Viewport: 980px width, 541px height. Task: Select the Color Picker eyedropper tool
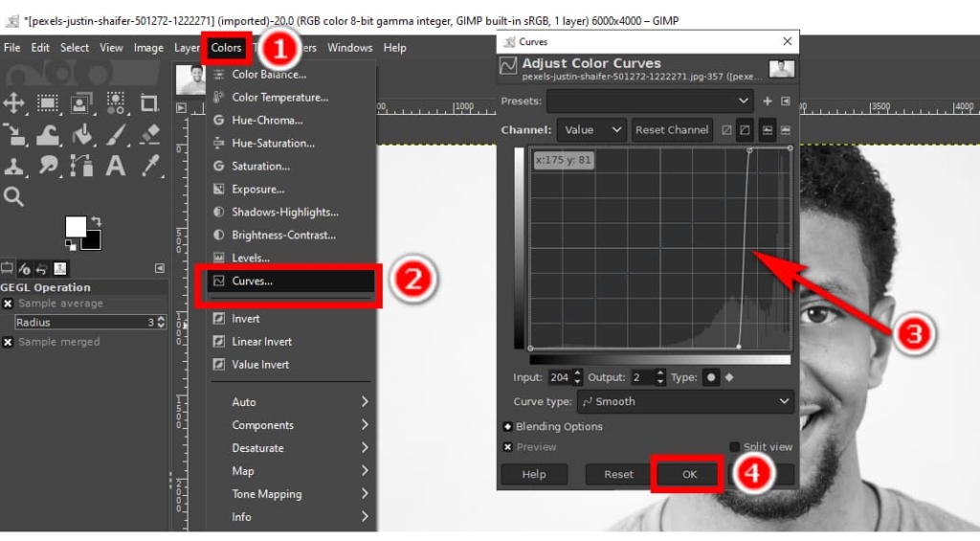coord(150,166)
